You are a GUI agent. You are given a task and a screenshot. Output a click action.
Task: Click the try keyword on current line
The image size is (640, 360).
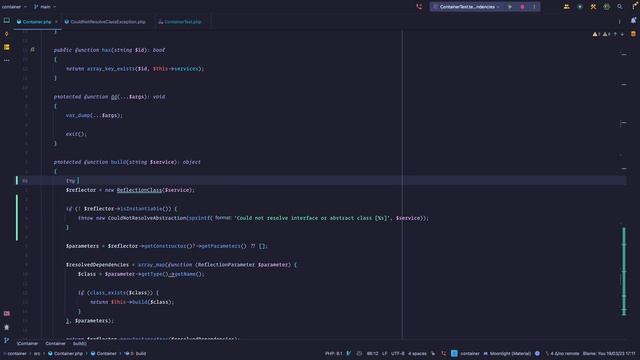pos(70,181)
